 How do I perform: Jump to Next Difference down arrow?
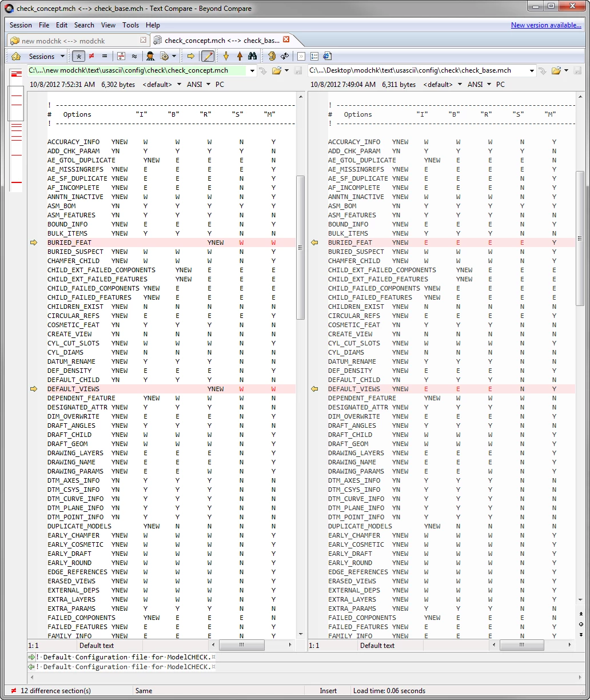pyautogui.click(x=226, y=56)
